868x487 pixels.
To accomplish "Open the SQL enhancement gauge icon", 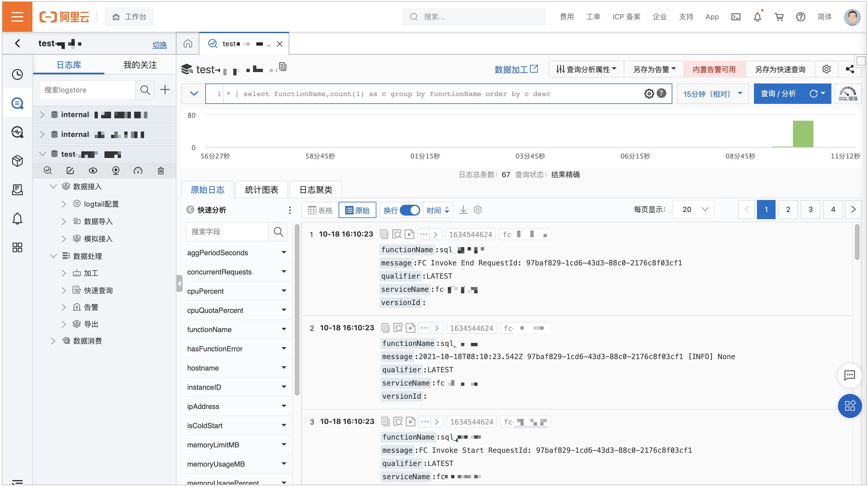I will pos(848,93).
